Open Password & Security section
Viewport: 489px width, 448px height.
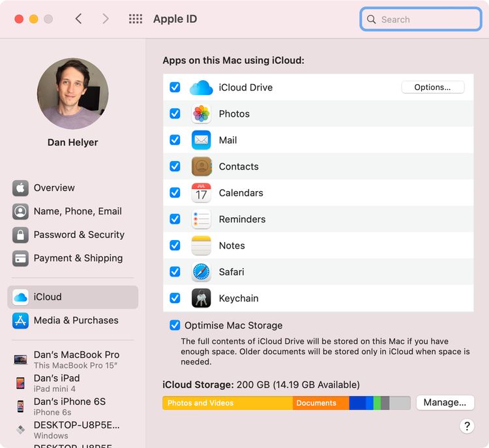72,235
